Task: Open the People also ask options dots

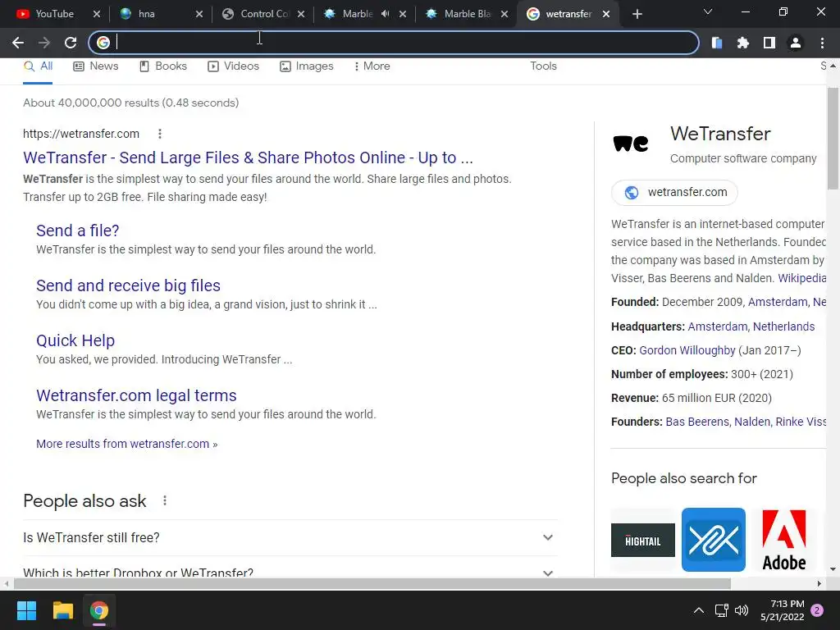Action: click(x=164, y=500)
